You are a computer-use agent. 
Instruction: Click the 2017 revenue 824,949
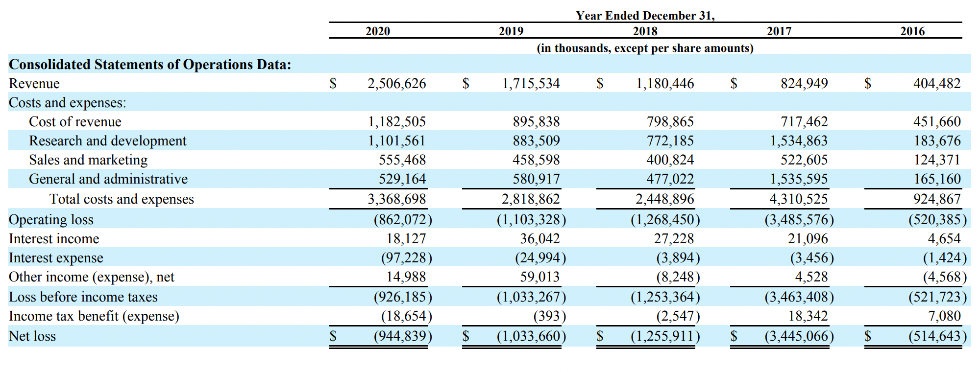pos(804,83)
